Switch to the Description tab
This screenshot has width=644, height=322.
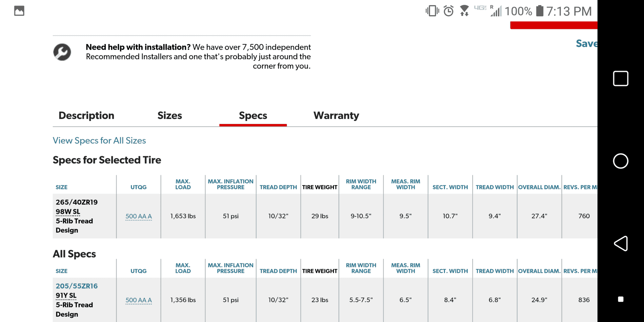(86, 116)
